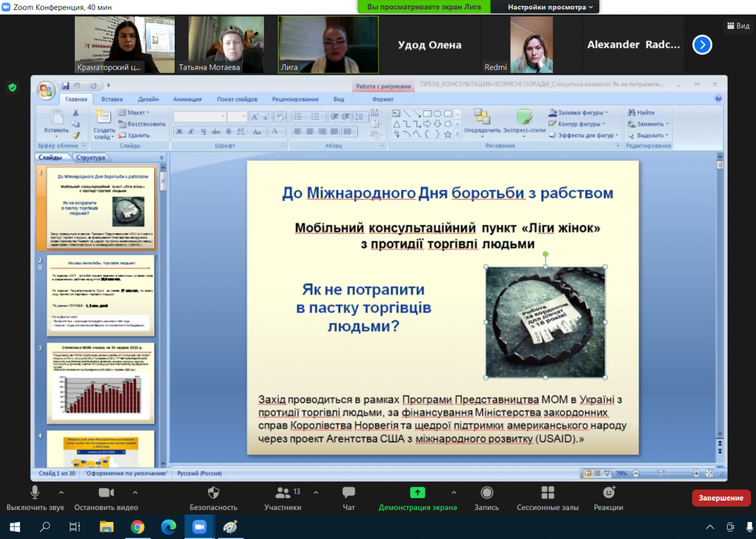This screenshot has width=756, height=539.
Task: Open the Chat panel in Zoom
Action: 348,492
